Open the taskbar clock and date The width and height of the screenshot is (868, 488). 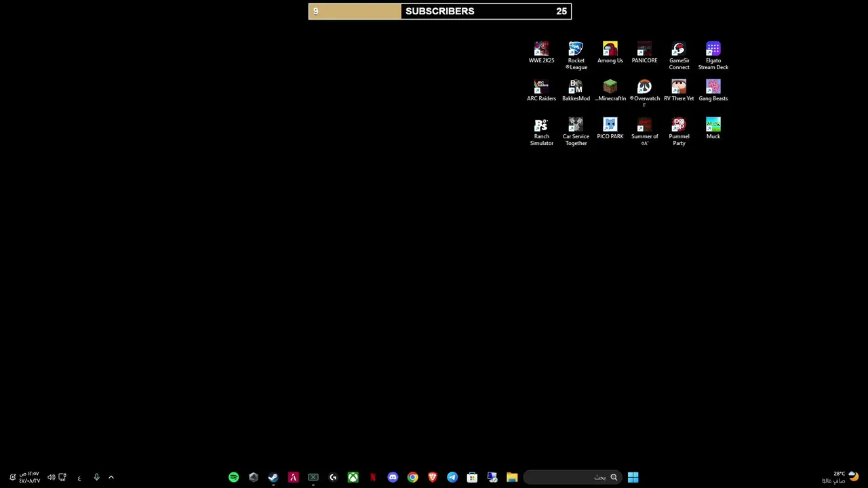pyautogui.click(x=29, y=477)
